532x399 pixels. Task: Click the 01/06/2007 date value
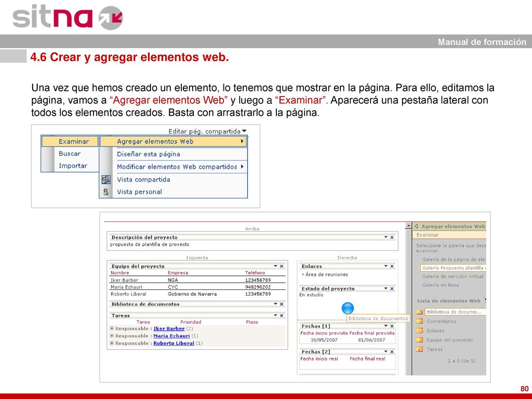click(x=371, y=340)
